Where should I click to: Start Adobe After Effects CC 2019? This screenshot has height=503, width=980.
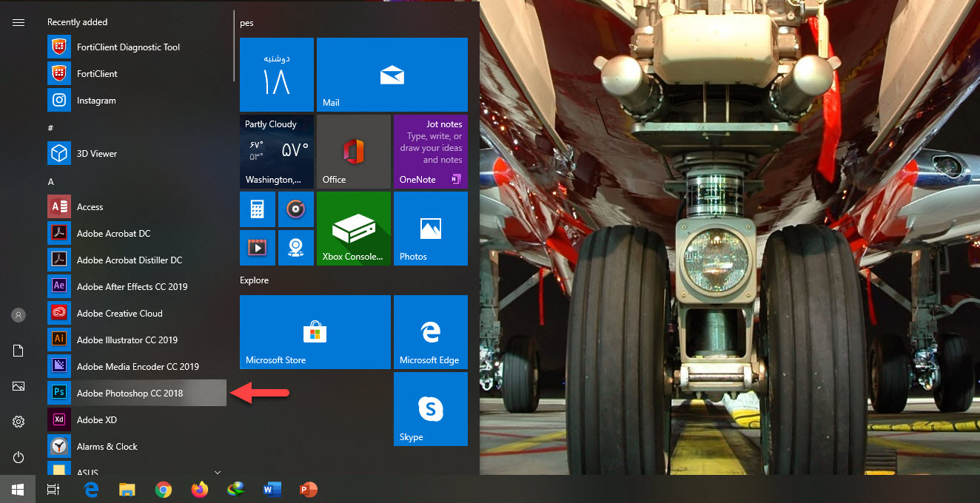(132, 287)
